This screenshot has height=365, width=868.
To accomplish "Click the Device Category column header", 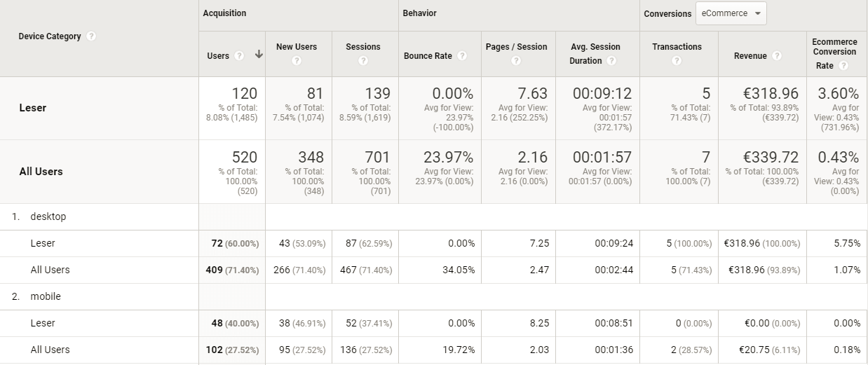I will (50, 36).
